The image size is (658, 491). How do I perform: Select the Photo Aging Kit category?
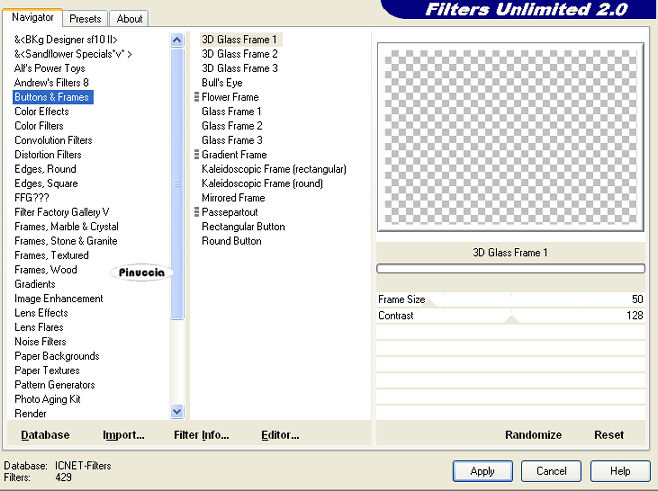pos(47,399)
